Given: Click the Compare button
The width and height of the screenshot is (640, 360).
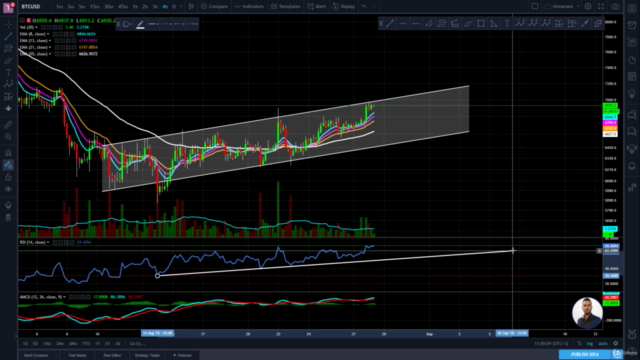Looking at the screenshot, I should coord(214,7).
